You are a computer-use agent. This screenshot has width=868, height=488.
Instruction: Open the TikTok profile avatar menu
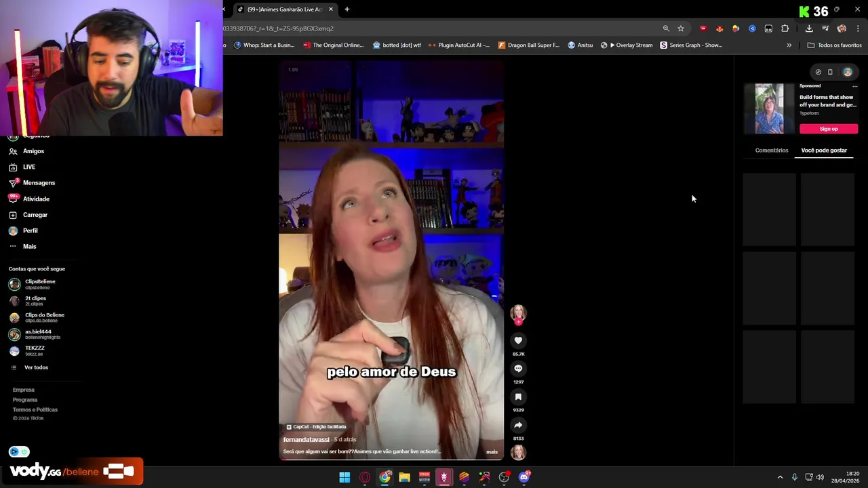tap(848, 72)
